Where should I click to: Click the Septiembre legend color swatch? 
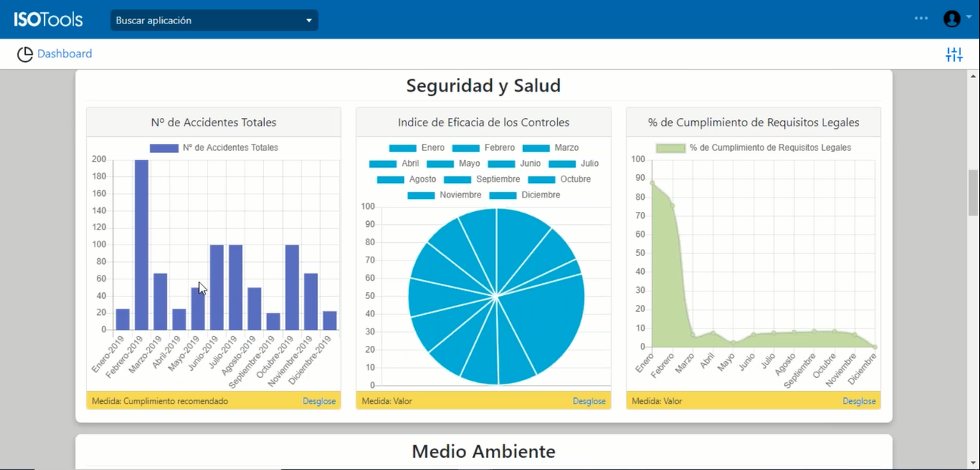pos(457,180)
